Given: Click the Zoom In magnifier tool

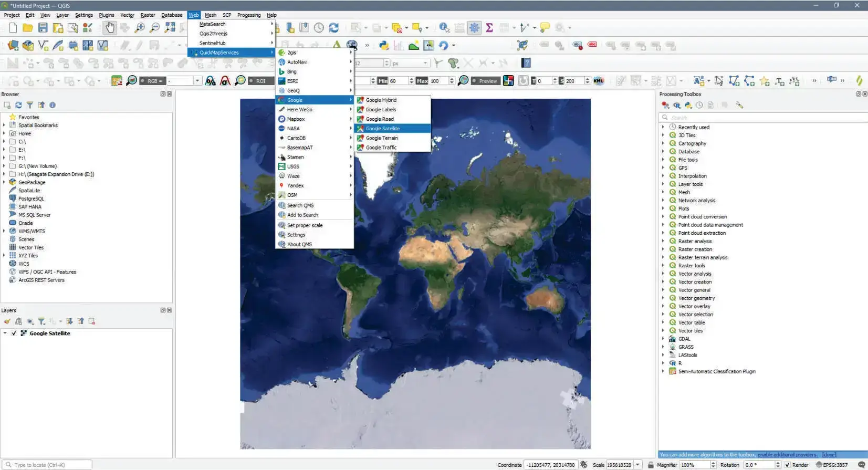Looking at the screenshot, I should (140, 28).
